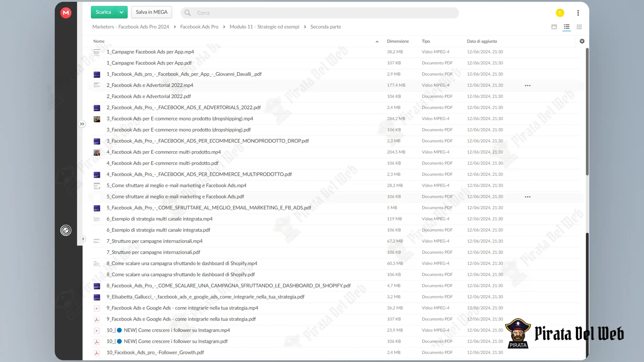644x362 pixels.
Task: Click the Scarica download button
Action: (103, 12)
